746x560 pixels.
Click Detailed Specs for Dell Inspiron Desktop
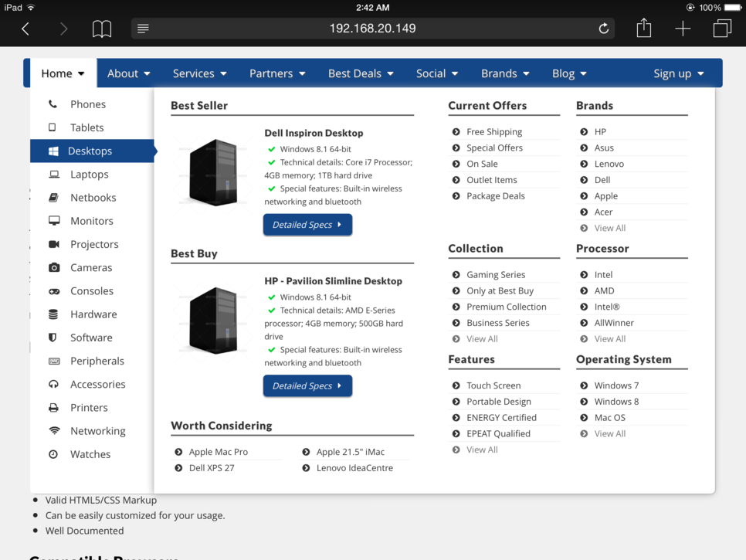click(x=307, y=225)
